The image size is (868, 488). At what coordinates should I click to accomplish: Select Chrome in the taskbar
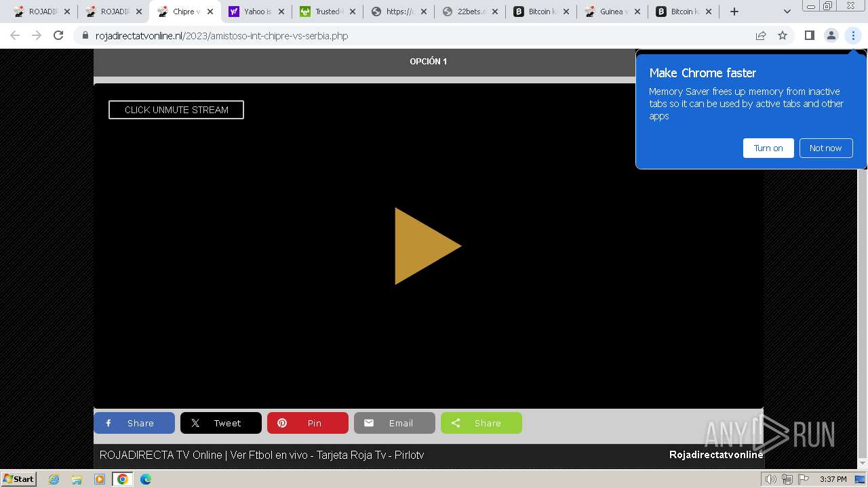122,479
